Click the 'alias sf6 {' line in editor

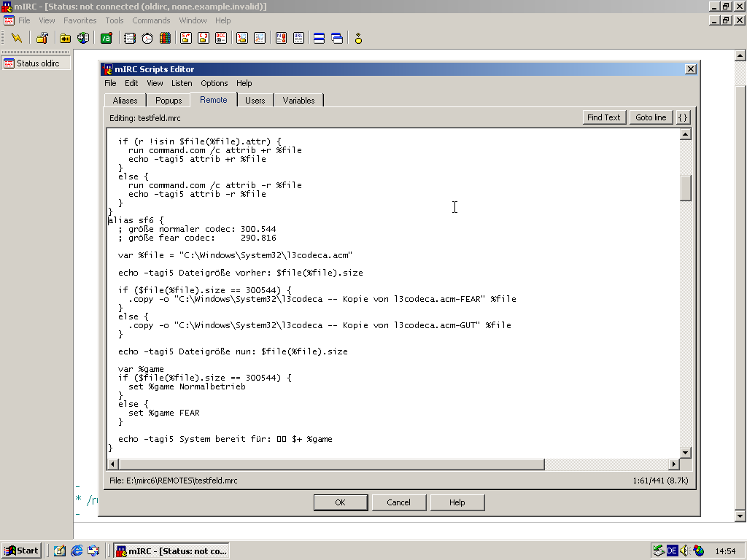click(x=136, y=220)
